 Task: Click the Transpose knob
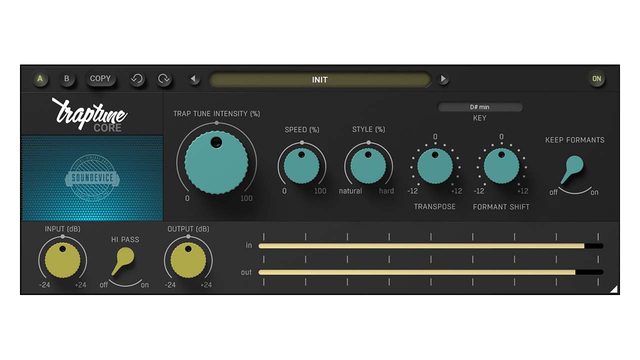[x=435, y=166]
